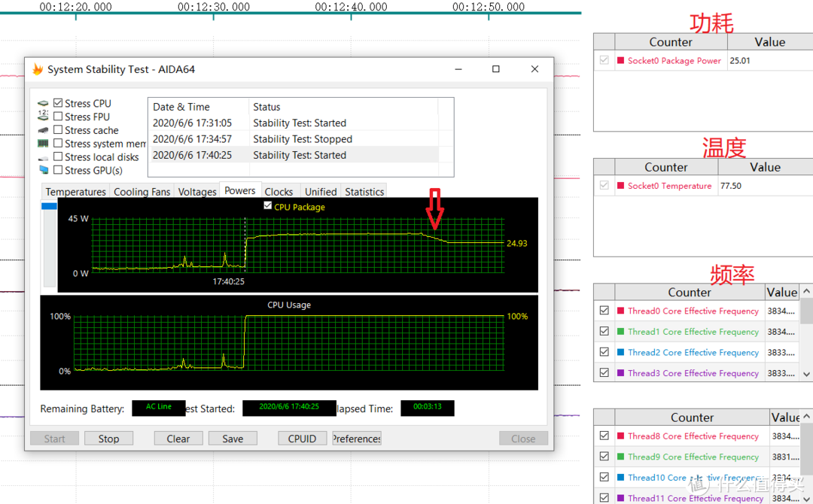
Task: Toggle Socket0 Package Power counter checkbox
Action: point(604,60)
